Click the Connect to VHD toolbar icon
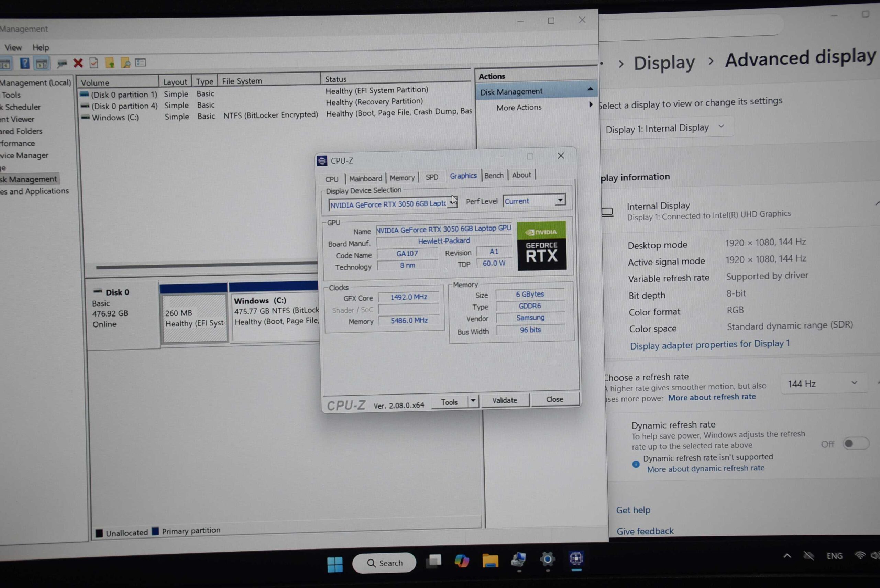This screenshot has width=880, height=588. coord(62,63)
